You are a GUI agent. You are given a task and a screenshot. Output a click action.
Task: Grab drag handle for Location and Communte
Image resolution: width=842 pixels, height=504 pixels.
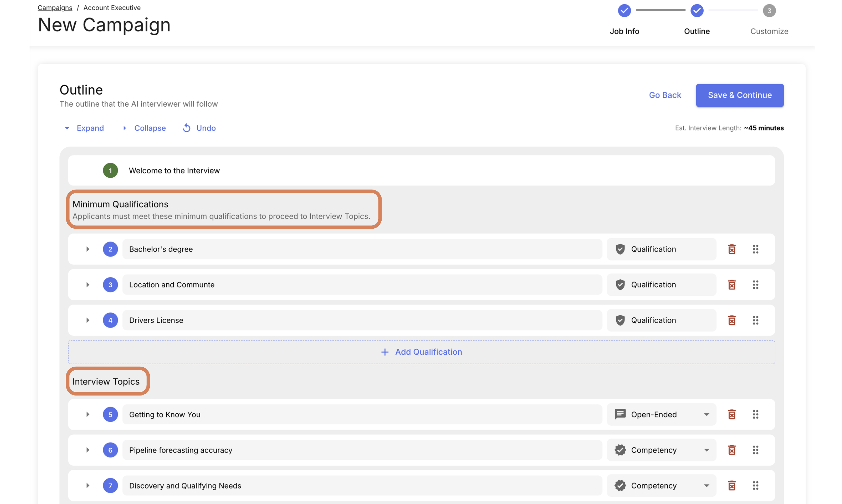pyautogui.click(x=755, y=285)
